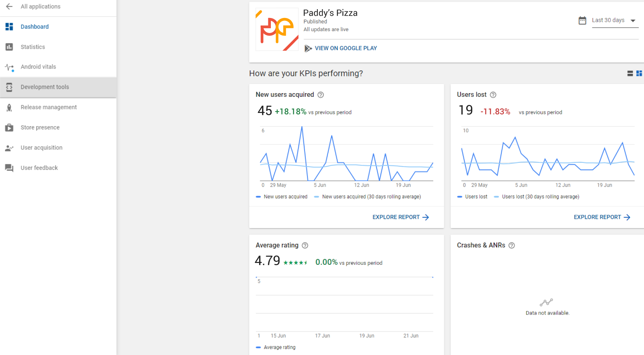Click the Google Play triangle icon
Viewport: 644px width, 355px height.
309,48
